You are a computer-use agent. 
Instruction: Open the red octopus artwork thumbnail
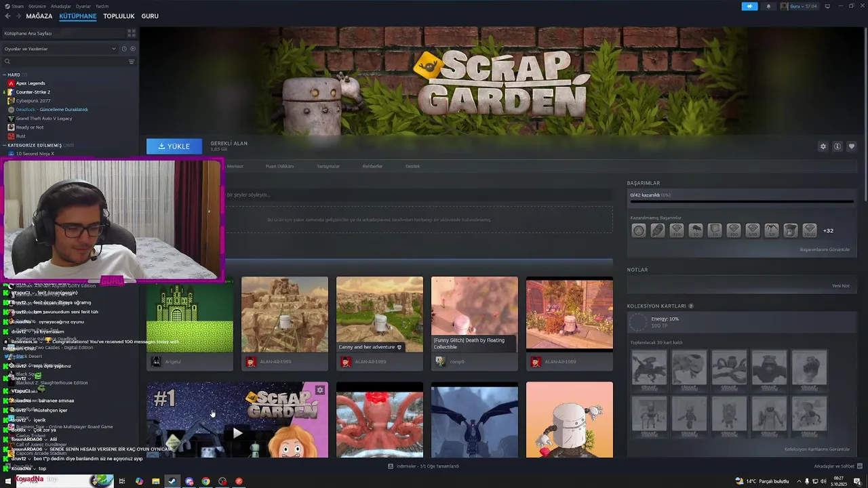pyautogui.click(x=380, y=420)
